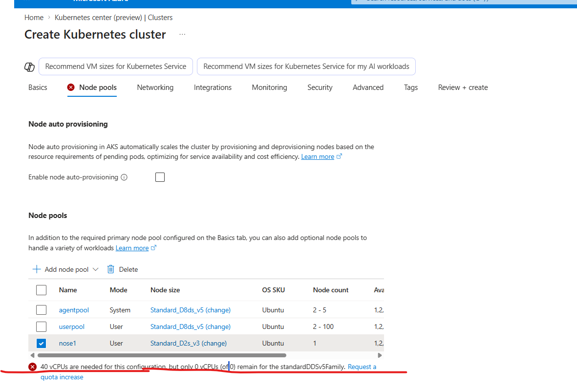
Task: Select the userpool row checkbox
Action: [41, 327]
